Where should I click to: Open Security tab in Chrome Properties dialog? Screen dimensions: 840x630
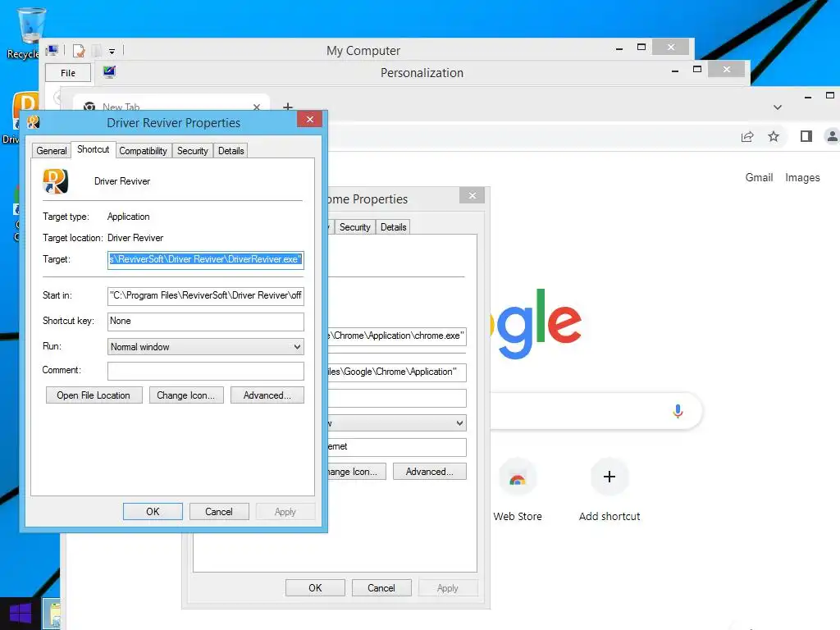[354, 227]
